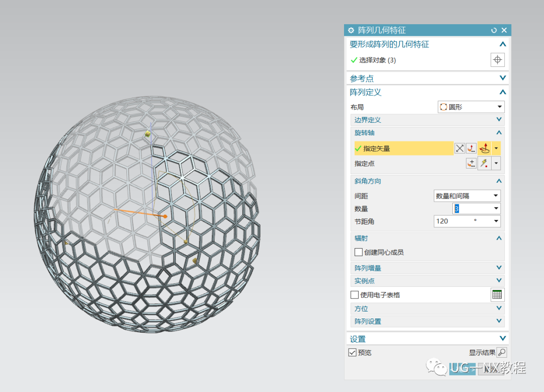Expand the 边界定义 group
The height and width of the screenshot is (392, 544).
tap(499, 120)
